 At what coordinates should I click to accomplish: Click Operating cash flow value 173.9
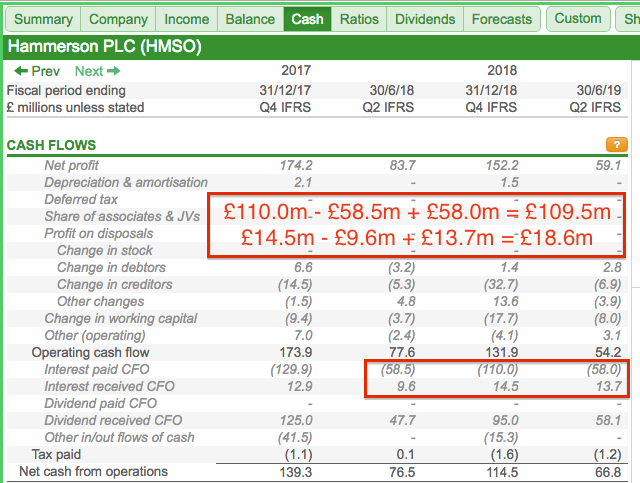296,352
